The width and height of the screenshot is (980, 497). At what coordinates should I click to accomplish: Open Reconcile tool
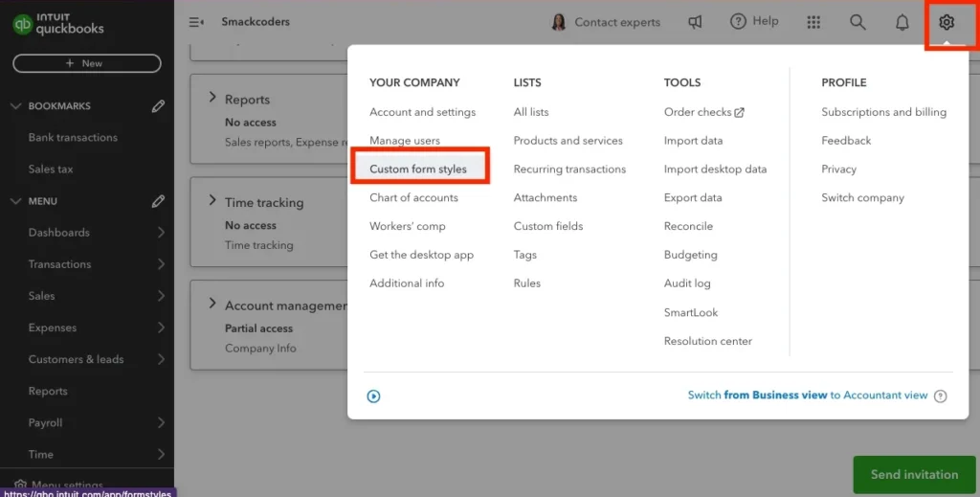(688, 226)
